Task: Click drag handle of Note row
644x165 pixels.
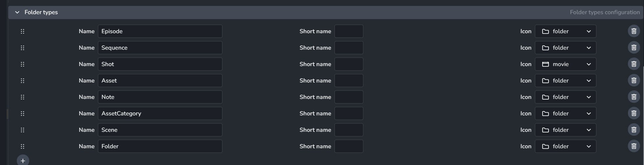Action: click(22, 97)
